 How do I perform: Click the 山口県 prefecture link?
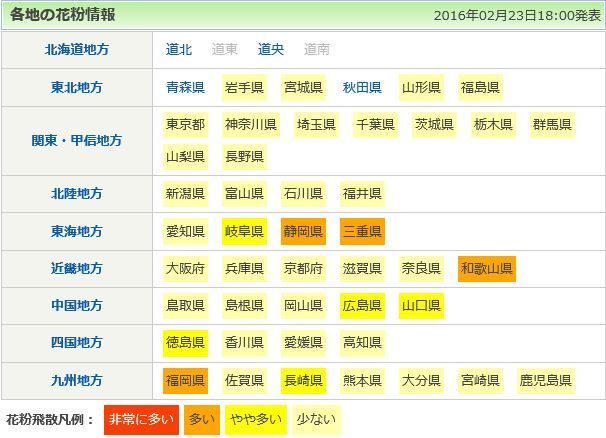click(x=421, y=305)
